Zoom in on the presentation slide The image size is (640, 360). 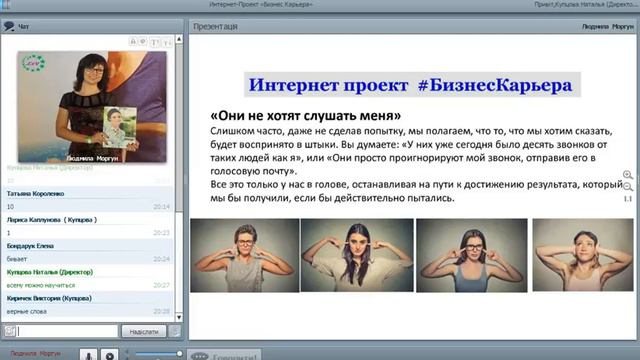click(x=628, y=175)
